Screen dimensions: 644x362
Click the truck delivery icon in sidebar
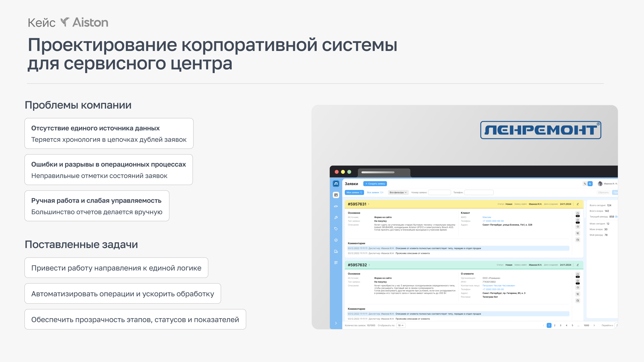[336, 252]
